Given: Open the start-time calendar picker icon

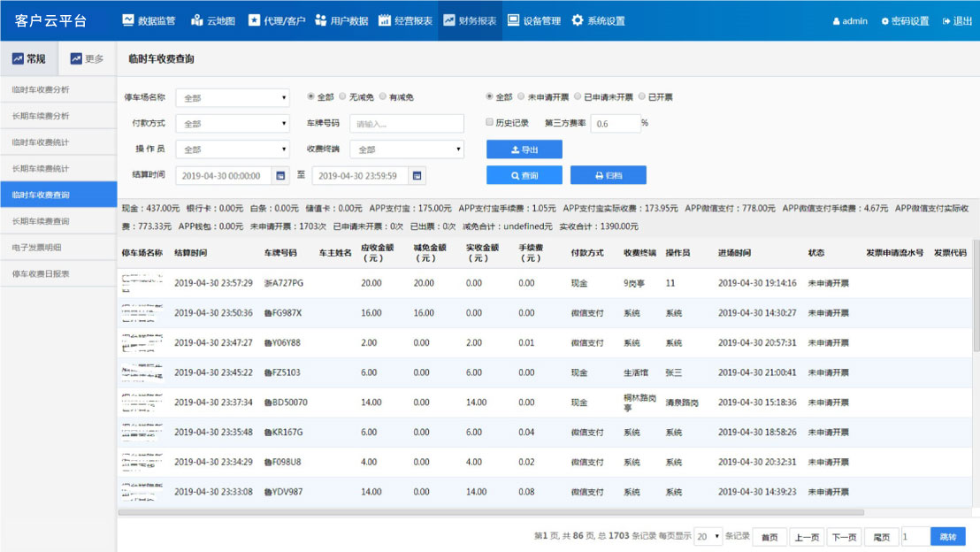Looking at the screenshot, I should (x=280, y=176).
